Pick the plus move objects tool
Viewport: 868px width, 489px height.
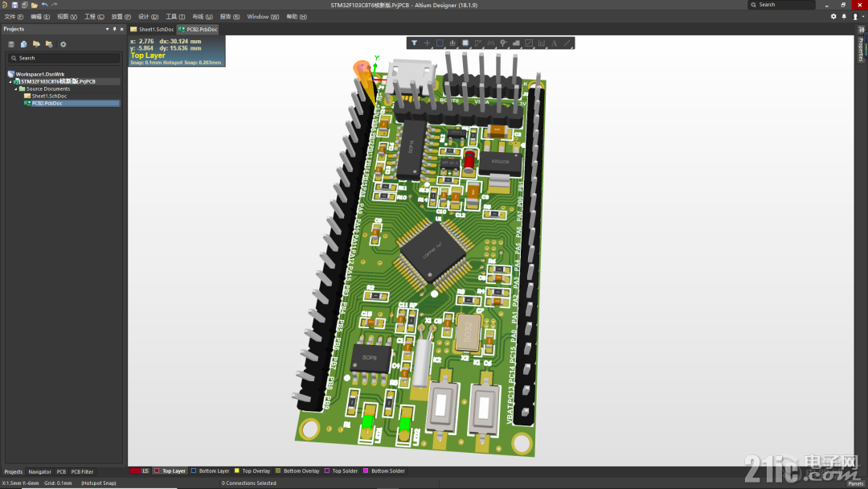[x=427, y=43]
